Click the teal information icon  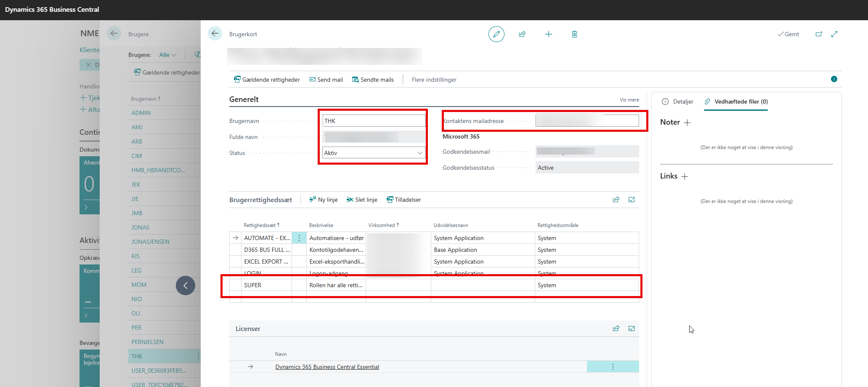pyautogui.click(x=834, y=79)
